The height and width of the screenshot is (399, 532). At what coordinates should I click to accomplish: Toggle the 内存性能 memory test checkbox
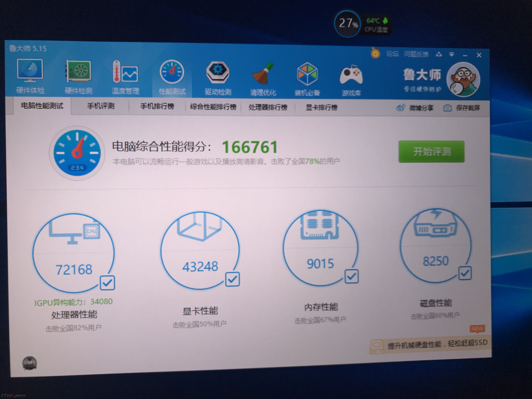click(x=351, y=276)
